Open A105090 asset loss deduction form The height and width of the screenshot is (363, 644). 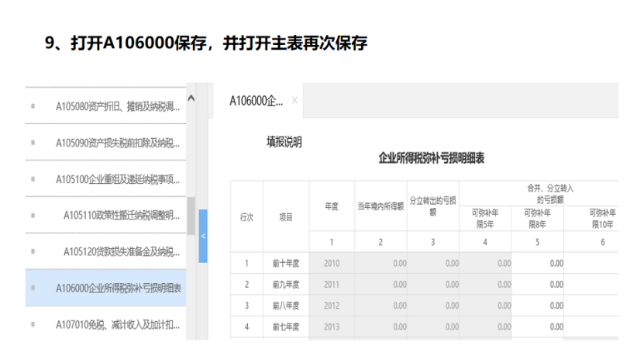[x=118, y=143]
